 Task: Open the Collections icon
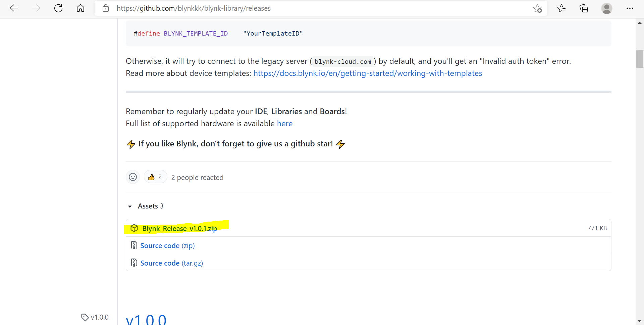pos(584,8)
